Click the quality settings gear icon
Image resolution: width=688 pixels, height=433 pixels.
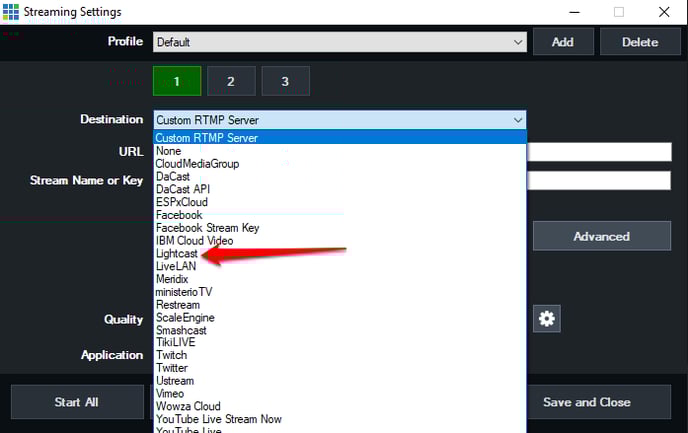tap(549, 319)
